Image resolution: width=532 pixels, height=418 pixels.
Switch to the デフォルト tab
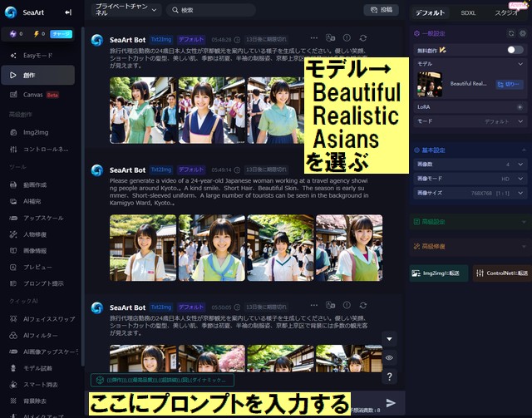pyautogui.click(x=430, y=13)
